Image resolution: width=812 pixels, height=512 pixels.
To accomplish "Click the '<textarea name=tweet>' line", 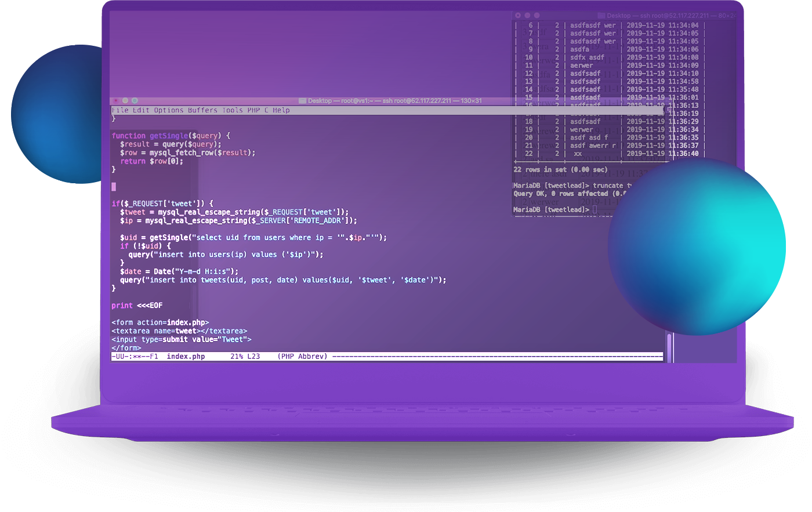I will [x=179, y=331].
